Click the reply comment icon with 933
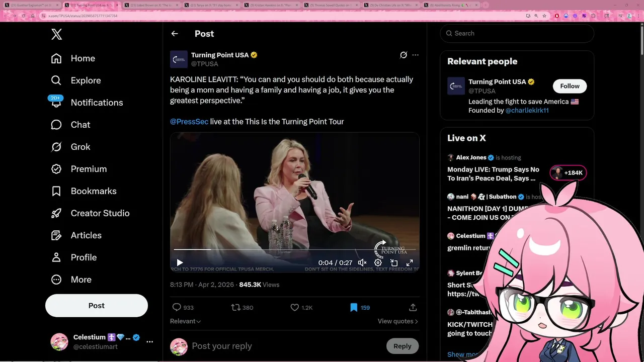The width and height of the screenshot is (644, 362). tap(183, 307)
